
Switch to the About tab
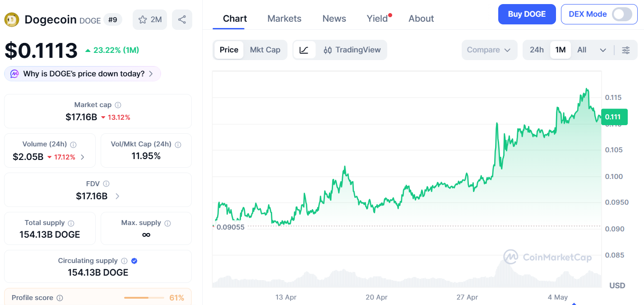pyautogui.click(x=421, y=19)
